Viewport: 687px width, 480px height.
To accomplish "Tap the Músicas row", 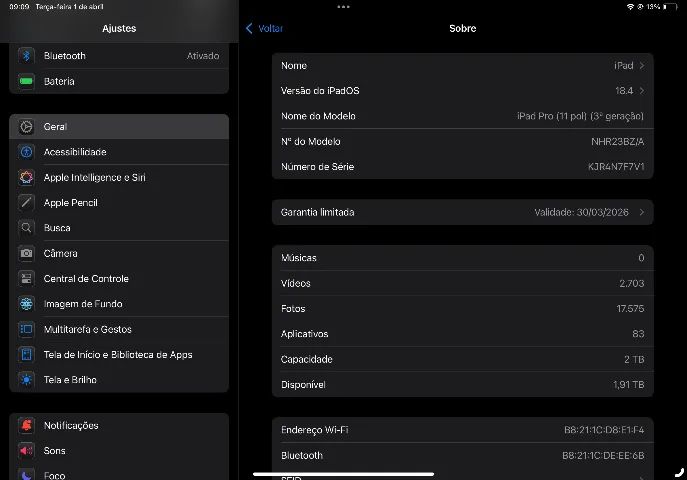I will (463, 258).
